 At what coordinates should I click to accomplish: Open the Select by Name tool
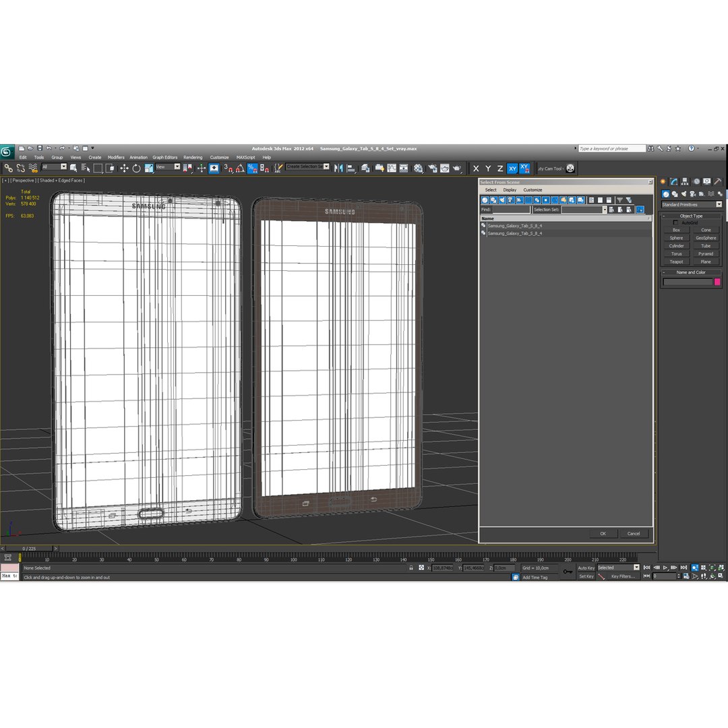pos(86,168)
